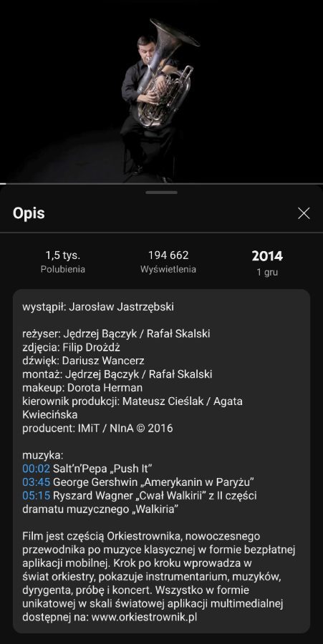This screenshot has width=323, height=644.
Task: Tap the drag handle above Opis
Action: point(162,192)
